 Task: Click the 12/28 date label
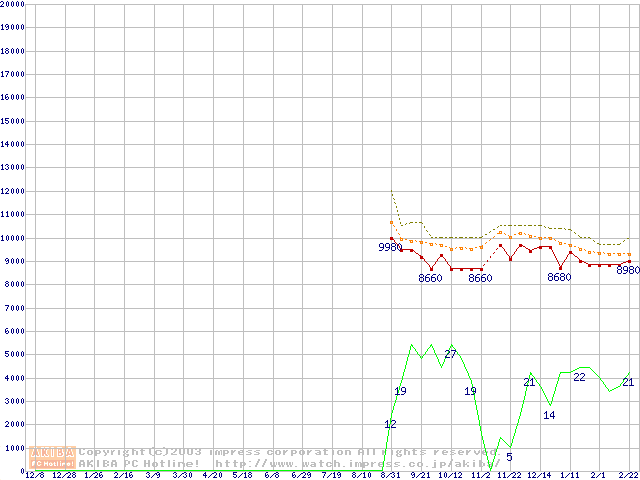coord(64,476)
